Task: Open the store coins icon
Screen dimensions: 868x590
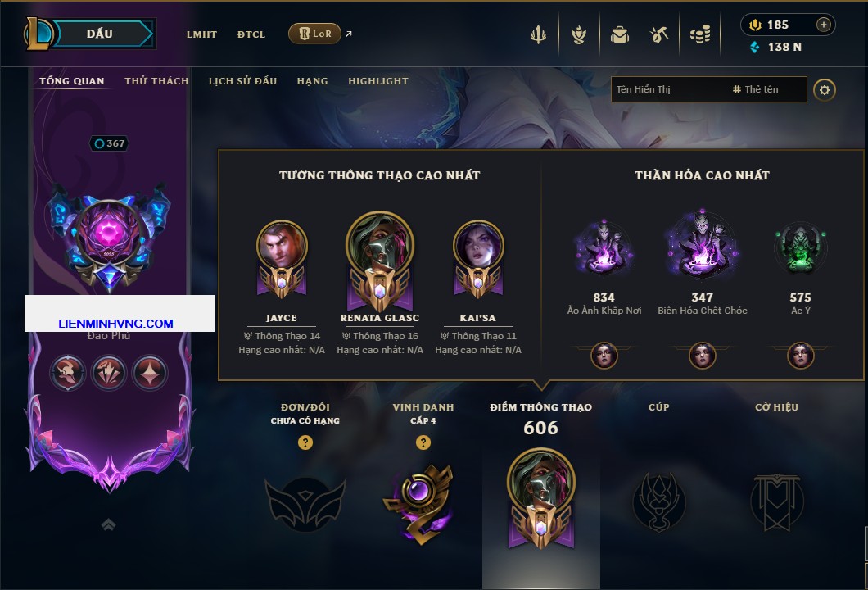Action: 700,35
